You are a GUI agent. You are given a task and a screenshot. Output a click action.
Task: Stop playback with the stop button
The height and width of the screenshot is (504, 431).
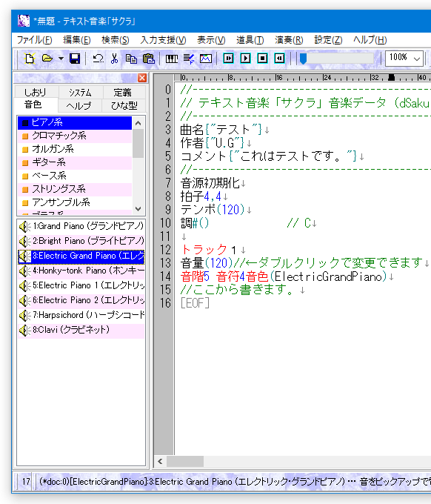(262, 58)
